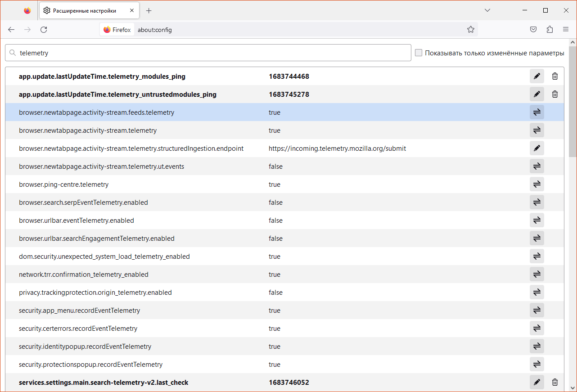Toggle browser.newtabpage.activity-stream.feeds.telemetry value
This screenshot has width=577, height=392.
tap(536, 113)
